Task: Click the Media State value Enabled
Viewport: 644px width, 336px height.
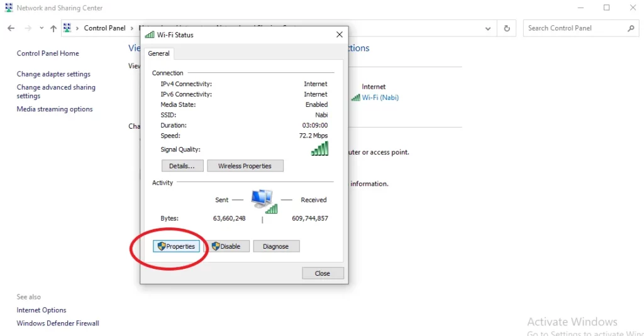Action: coord(316,105)
